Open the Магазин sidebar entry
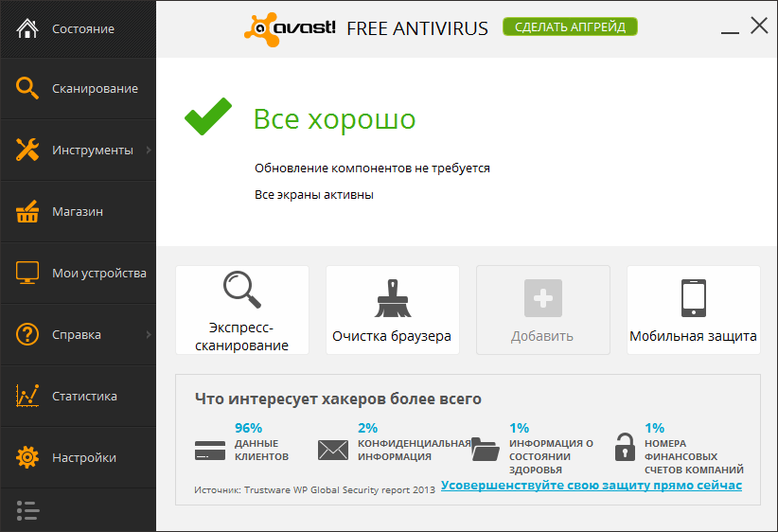The image size is (778, 532). (78, 211)
